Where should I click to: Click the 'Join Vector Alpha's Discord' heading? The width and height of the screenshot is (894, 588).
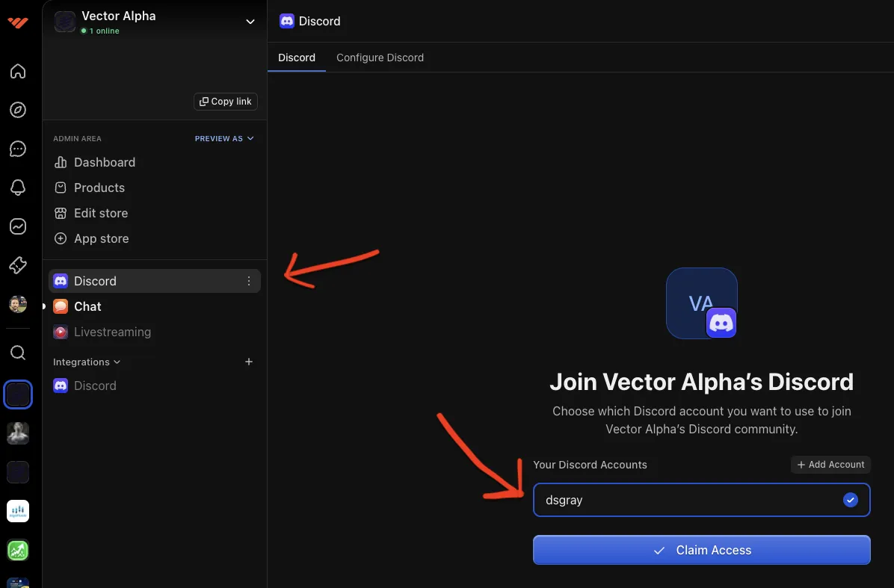(701, 382)
